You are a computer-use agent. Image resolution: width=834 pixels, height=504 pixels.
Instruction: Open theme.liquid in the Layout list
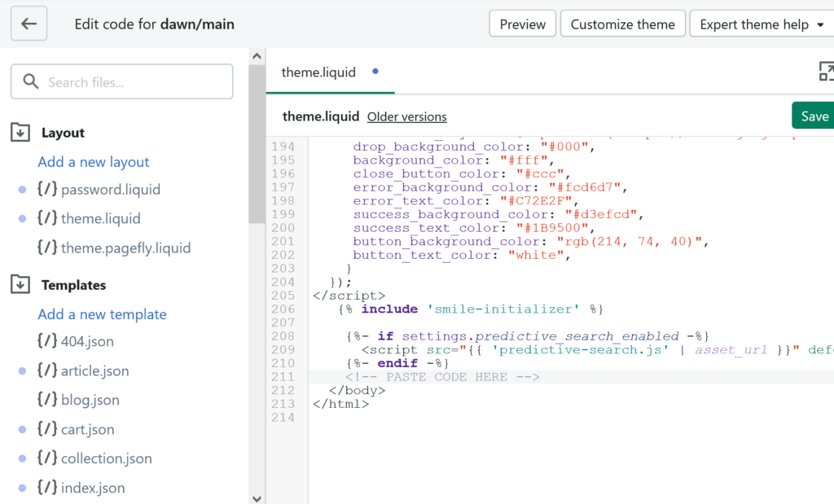coord(100,218)
